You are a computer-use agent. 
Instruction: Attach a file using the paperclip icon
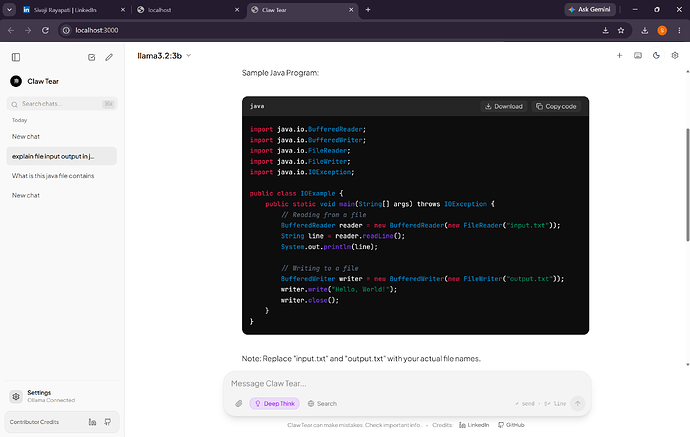pyautogui.click(x=239, y=404)
